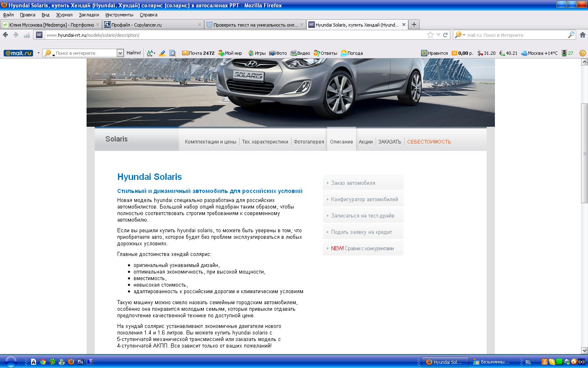Screen dimensions: 588x368
Task: Click the search magnifier in the mail.ru search box
Action: tap(571, 35)
